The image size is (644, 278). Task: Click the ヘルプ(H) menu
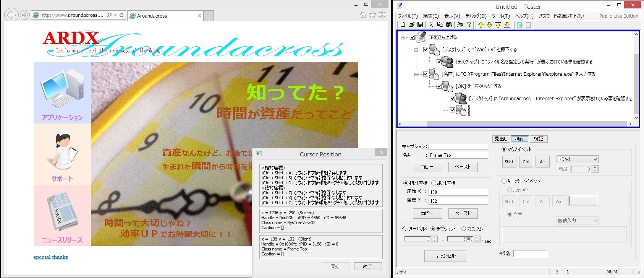coord(524,16)
